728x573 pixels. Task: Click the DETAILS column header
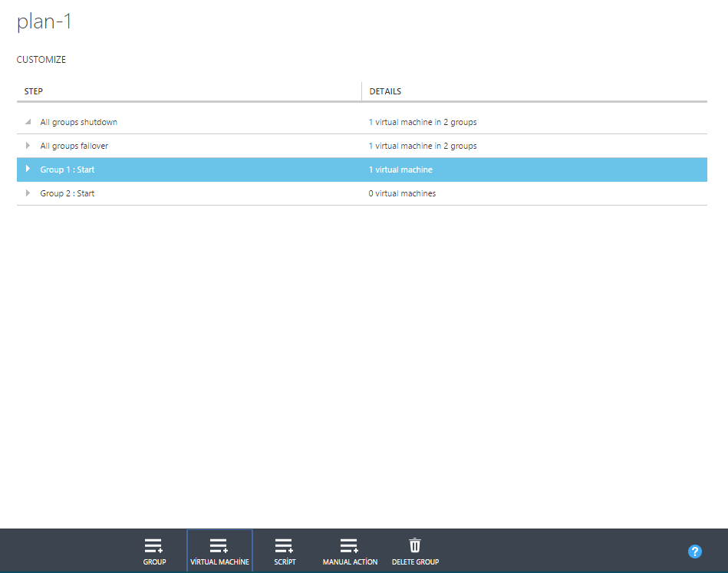(x=385, y=91)
